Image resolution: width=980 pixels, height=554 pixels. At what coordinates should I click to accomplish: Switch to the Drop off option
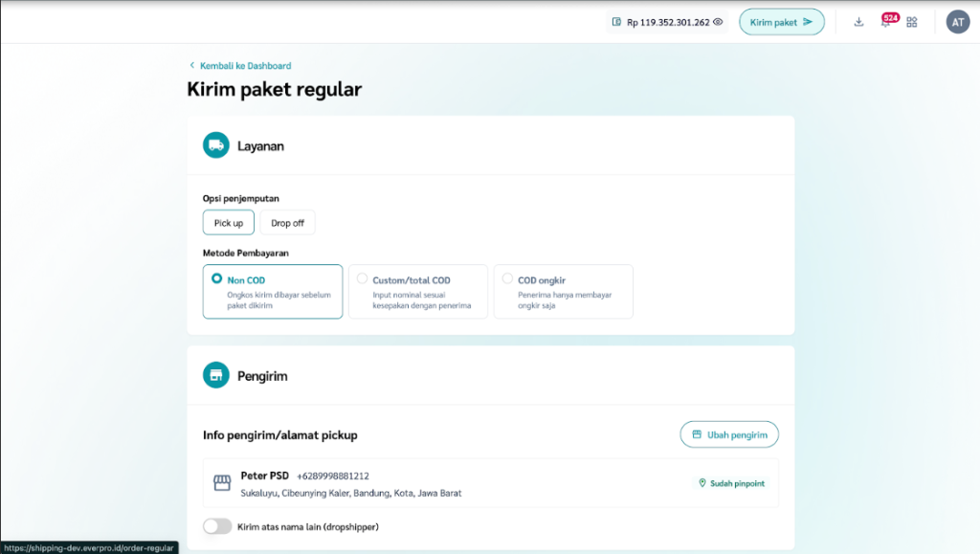click(x=287, y=223)
